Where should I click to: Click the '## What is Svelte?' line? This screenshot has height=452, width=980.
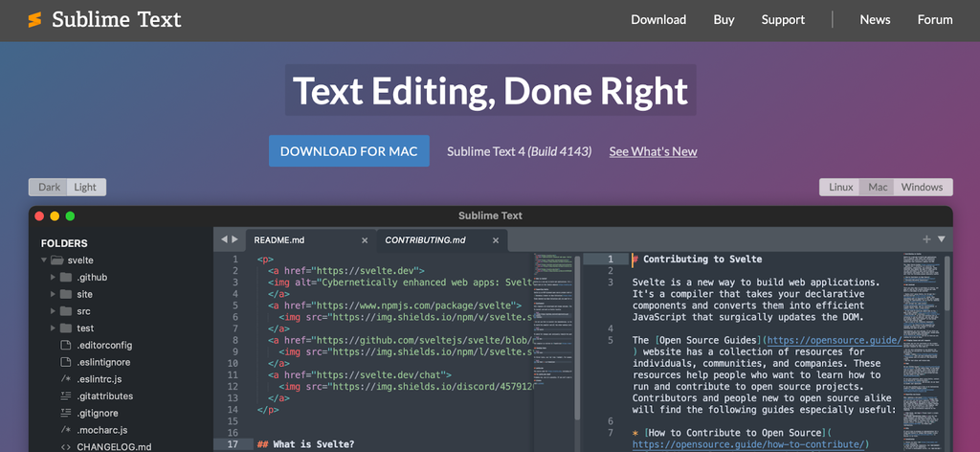point(305,444)
